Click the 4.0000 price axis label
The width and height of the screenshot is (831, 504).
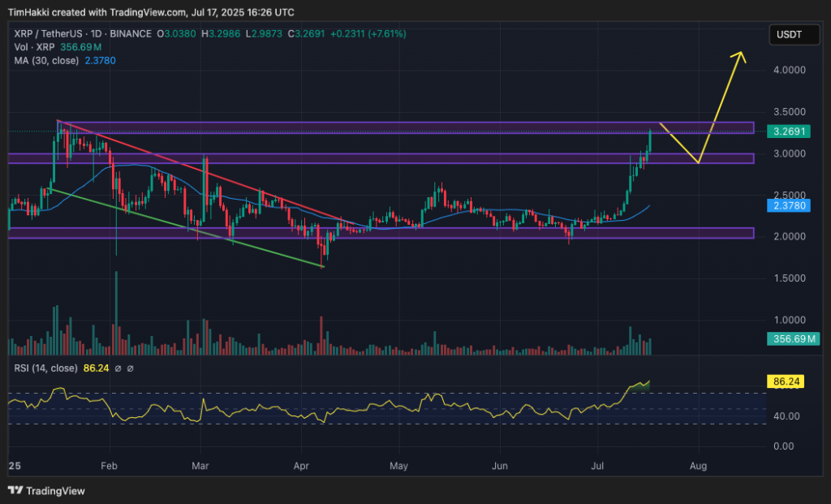click(x=786, y=71)
